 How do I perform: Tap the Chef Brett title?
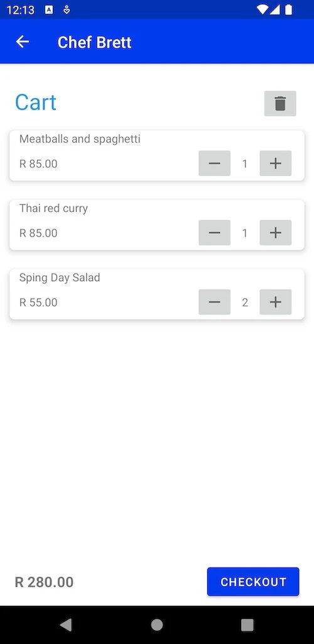[x=94, y=42]
